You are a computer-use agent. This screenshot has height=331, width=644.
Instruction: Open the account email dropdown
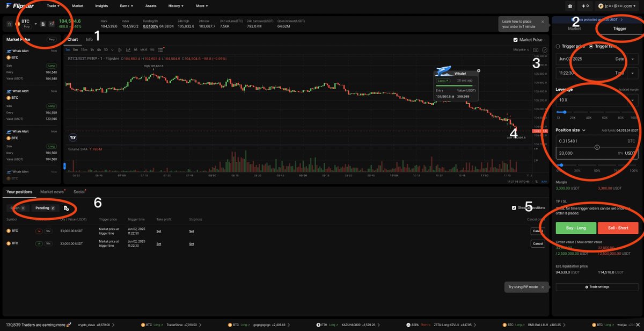click(618, 6)
